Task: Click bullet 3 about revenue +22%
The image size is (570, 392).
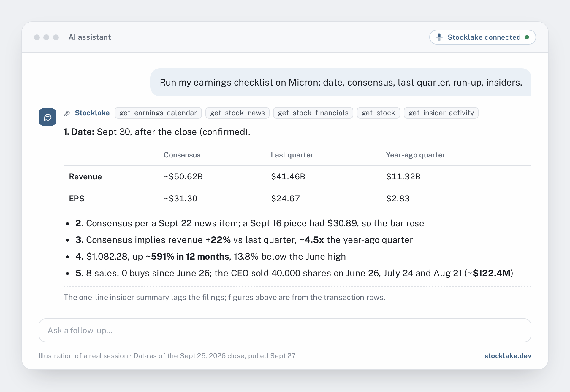Action: [244, 240]
